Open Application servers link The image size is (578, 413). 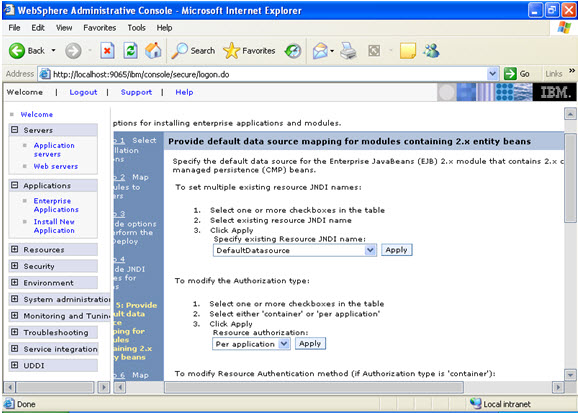[x=54, y=150]
